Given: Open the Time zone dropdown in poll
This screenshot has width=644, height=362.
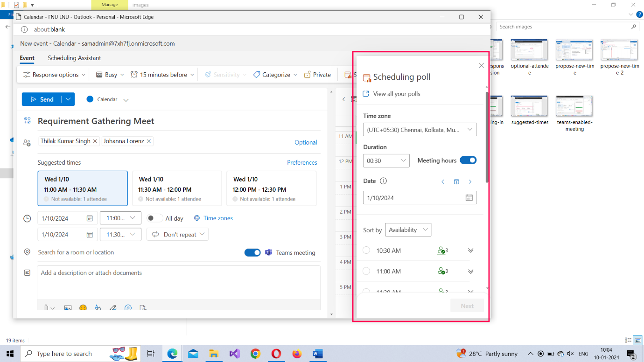Looking at the screenshot, I should (420, 129).
